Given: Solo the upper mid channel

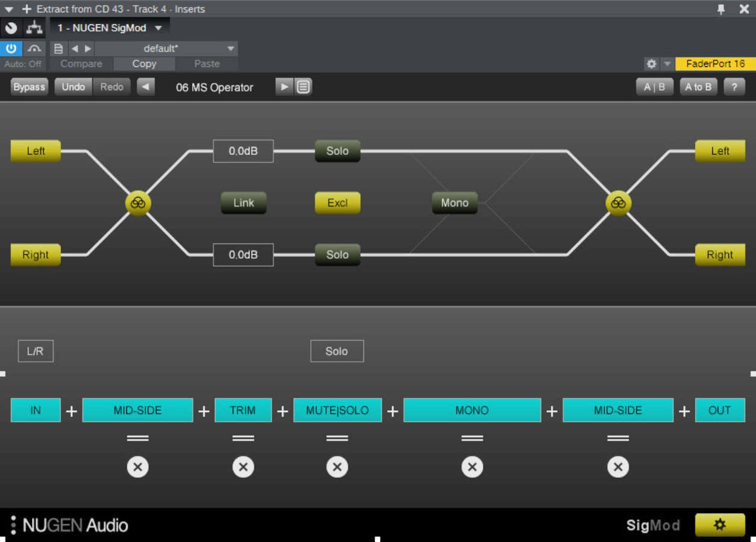Looking at the screenshot, I should point(337,151).
